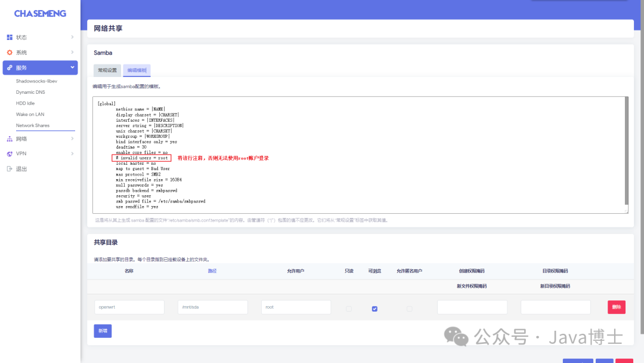Screen dimensions: 644x363
Task: Collapse the 服务 sidebar section
Action: point(39,67)
